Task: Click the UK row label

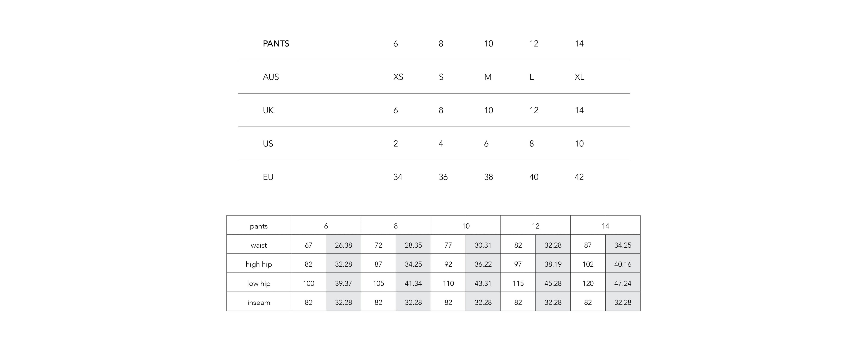Action: tap(268, 110)
